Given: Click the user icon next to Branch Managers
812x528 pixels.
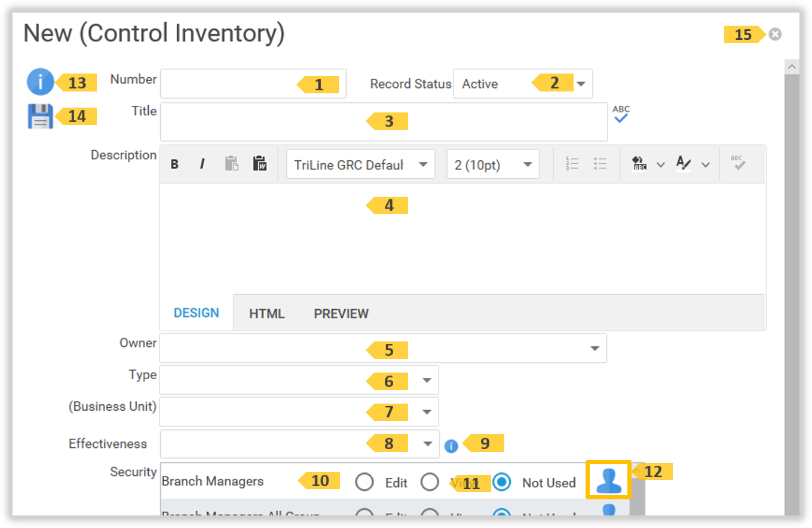Looking at the screenshot, I should (608, 479).
